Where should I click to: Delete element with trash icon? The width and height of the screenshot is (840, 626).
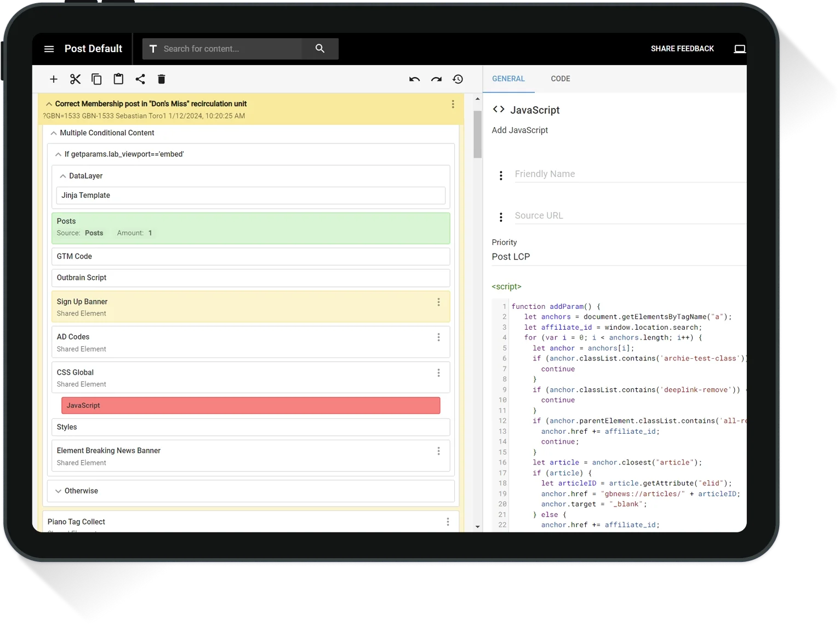161,79
